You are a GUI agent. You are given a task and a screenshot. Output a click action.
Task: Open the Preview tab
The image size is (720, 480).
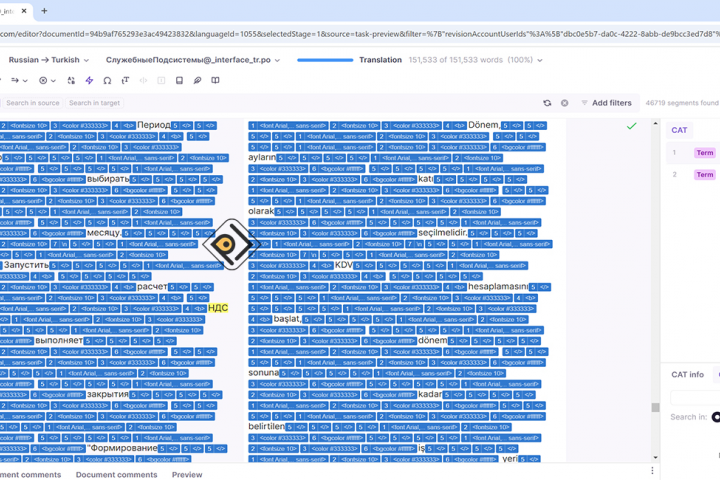pyautogui.click(x=187, y=474)
